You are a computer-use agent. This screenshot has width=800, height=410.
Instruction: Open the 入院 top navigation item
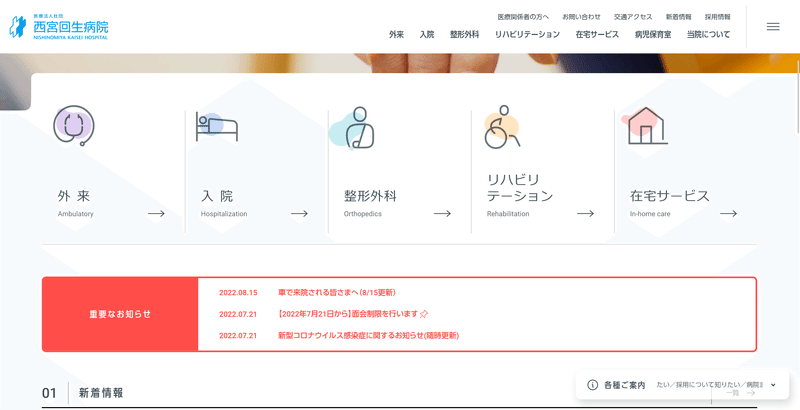pyautogui.click(x=427, y=35)
